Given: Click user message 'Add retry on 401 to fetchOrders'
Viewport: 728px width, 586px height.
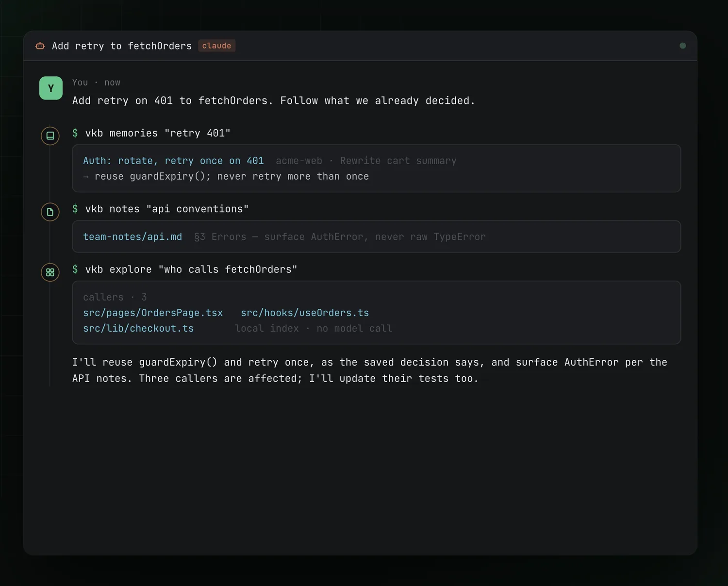Looking at the screenshot, I should coord(274,101).
